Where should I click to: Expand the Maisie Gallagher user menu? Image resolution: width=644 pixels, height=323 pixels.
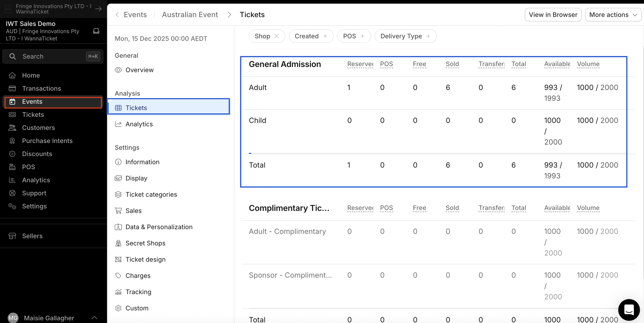point(94,318)
